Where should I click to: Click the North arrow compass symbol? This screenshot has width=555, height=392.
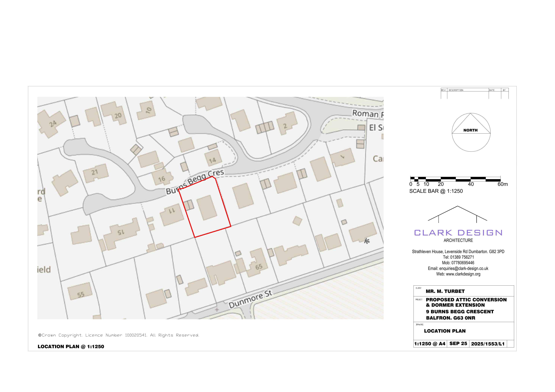pyautogui.click(x=471, y=132)
